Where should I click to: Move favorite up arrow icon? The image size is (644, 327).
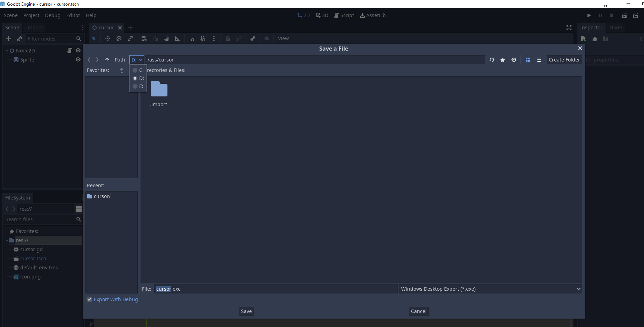pyautogui.click(x=122, y=70)
